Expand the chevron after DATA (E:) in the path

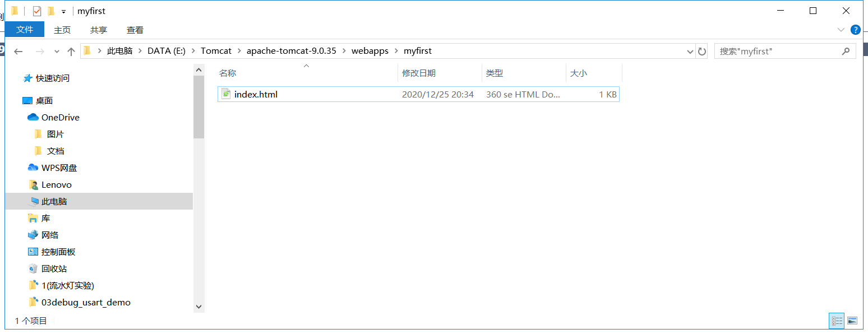coord(193,51)
